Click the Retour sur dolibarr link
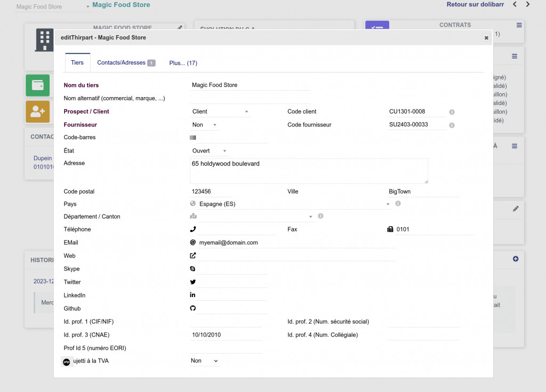Viewport: 546px width, 392px height. tap(475, 5)
